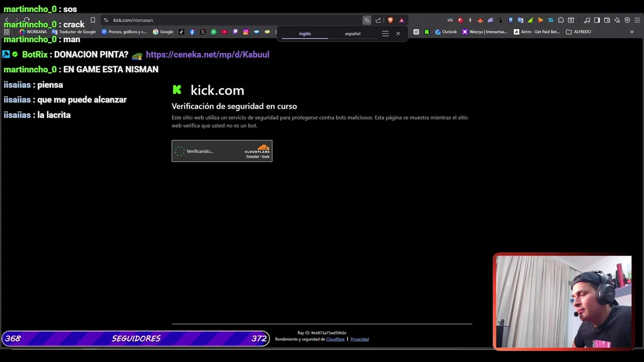
Task: Click the green kick.com logo
Action: [x=177, y=89]
